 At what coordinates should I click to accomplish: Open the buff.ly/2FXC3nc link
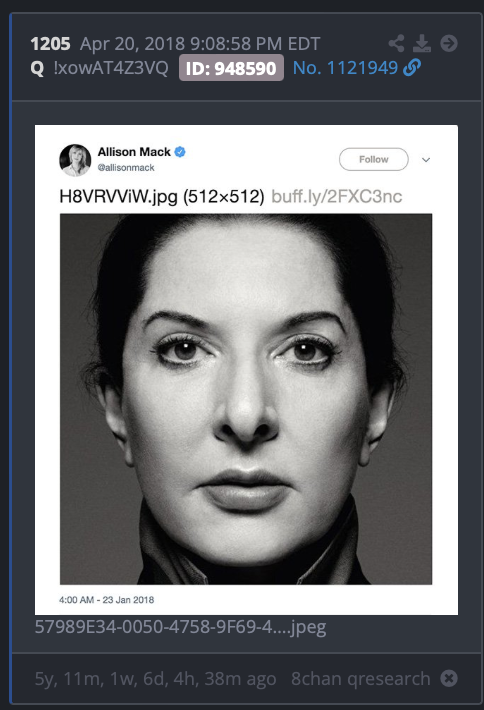pos(336,197)
